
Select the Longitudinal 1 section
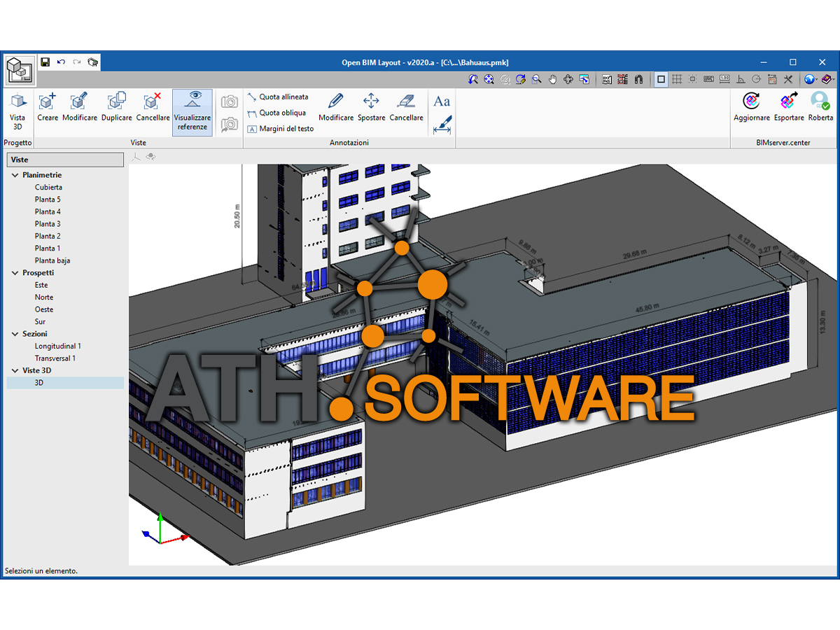tap(58, 346)
